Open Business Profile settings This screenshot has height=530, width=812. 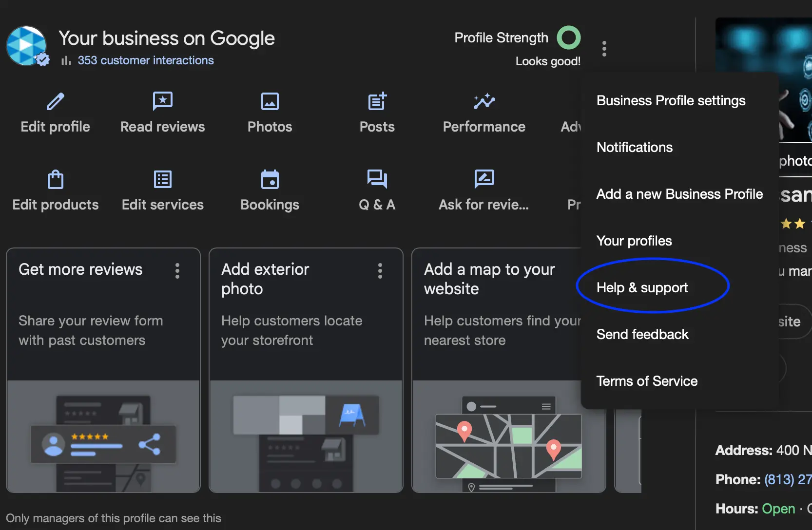click(x=671, y=100)
